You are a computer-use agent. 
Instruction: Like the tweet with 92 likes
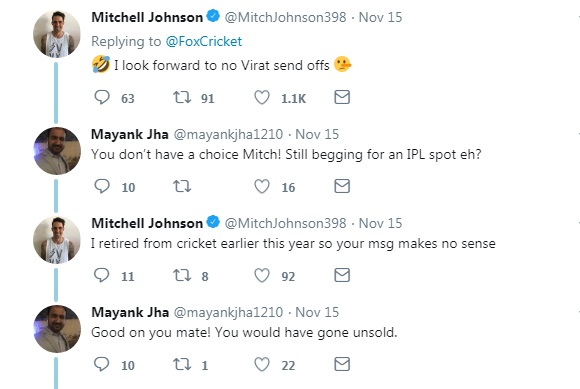click(262, 275)
